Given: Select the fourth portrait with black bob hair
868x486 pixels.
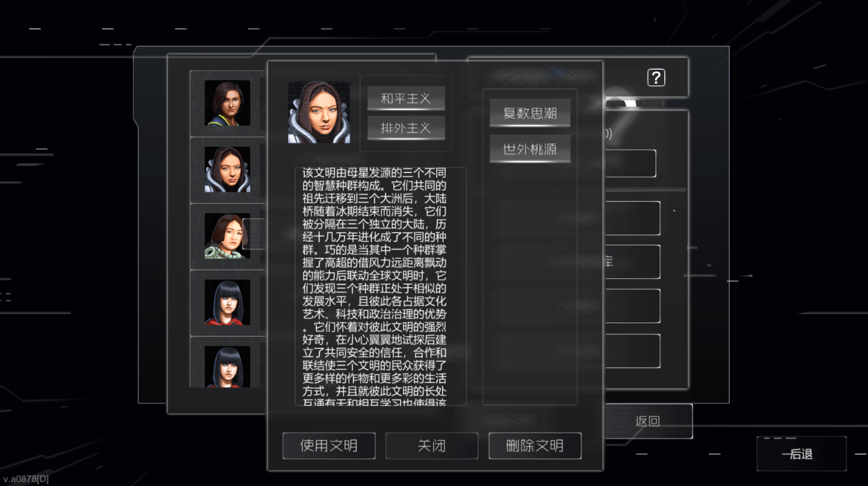Looking at the screenshot, I should [x=228, y=302].
